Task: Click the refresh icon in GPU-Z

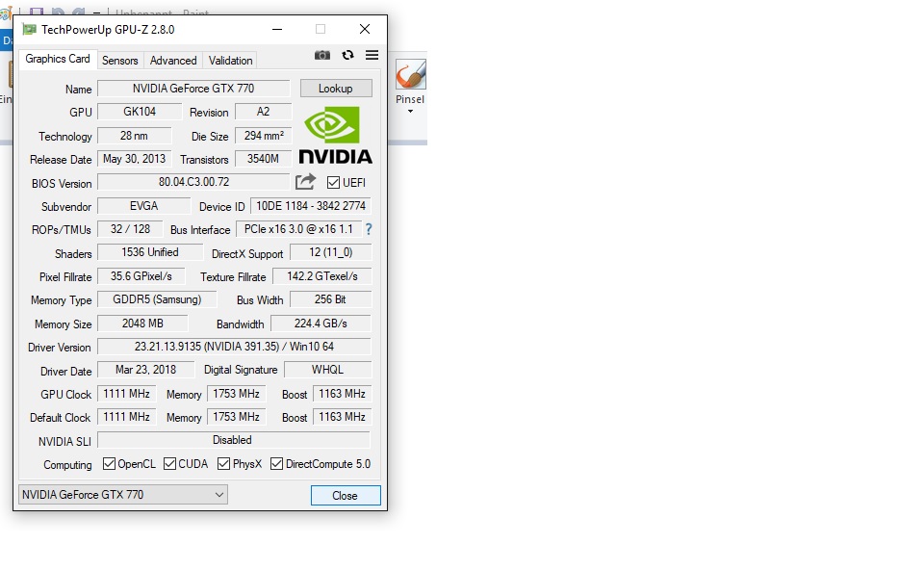Action: click(x=347, y=55)
